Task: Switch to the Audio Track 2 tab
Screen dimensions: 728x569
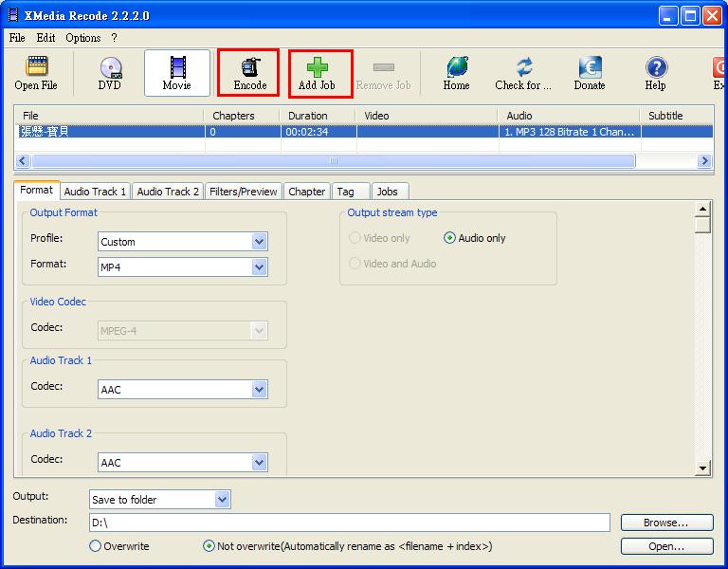Action: click(x=168, y=192)
